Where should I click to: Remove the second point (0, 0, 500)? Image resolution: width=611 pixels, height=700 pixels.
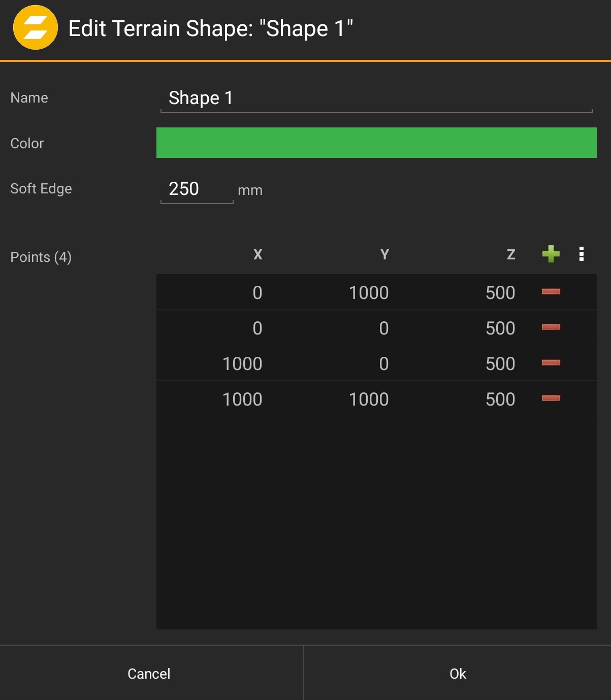pos(551,327)
